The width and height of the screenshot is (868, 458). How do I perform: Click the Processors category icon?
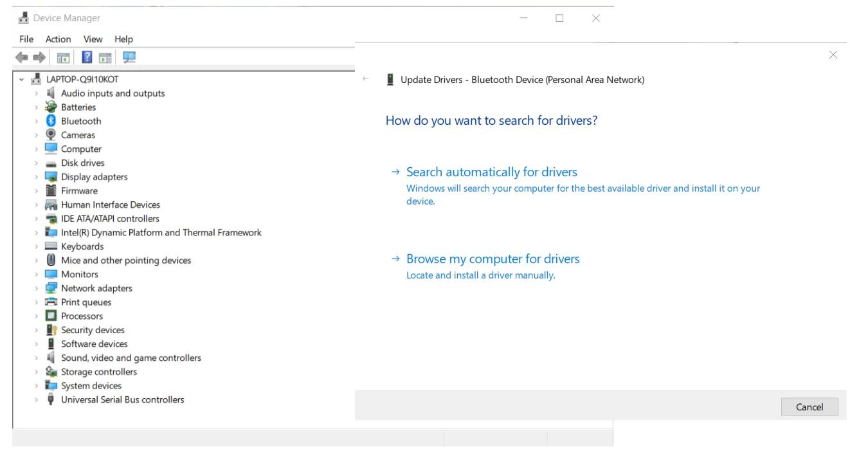tap(51, 316)
